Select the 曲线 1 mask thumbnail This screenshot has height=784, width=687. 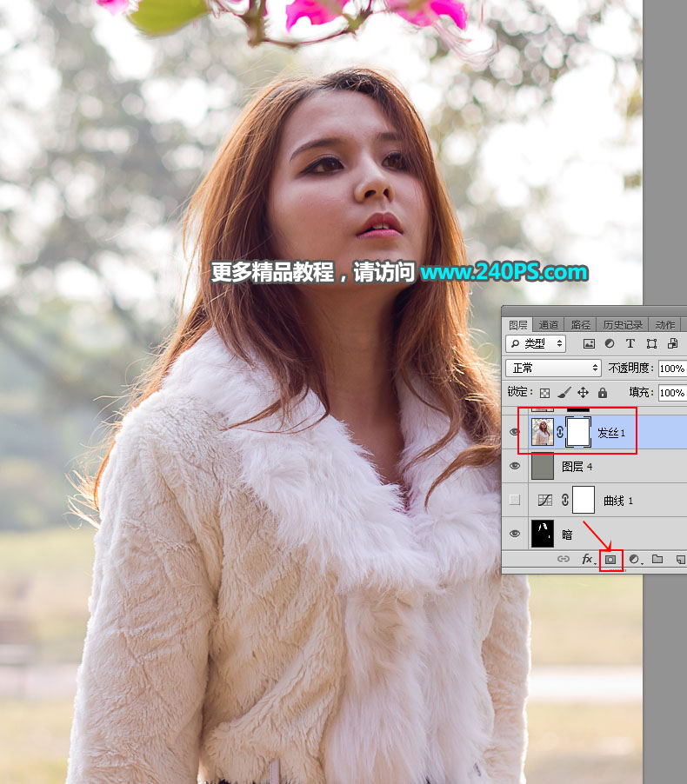584,500
